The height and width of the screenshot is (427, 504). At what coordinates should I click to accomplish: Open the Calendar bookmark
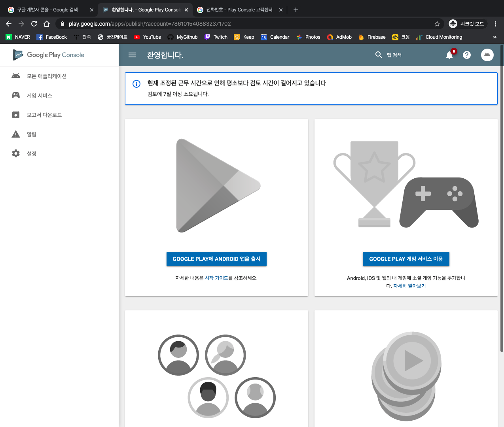coord(275,37)
